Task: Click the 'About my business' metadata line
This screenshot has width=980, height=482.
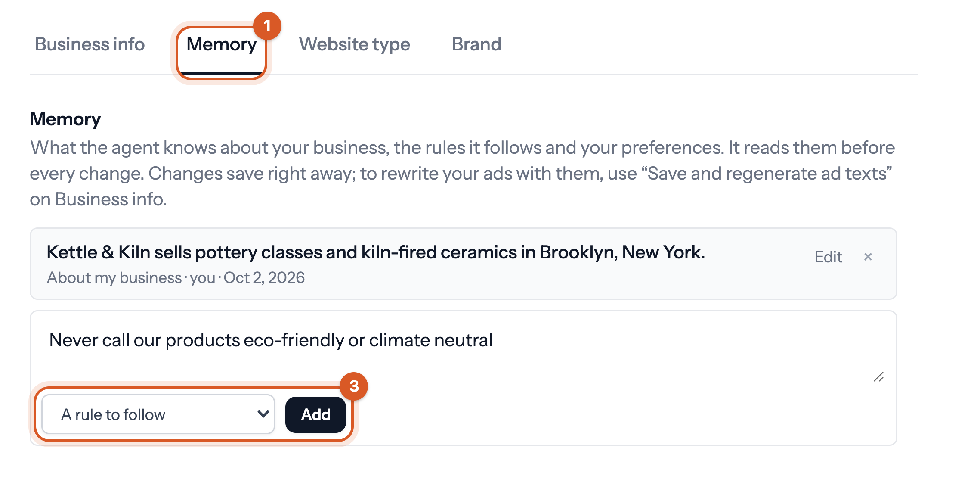Action: point(176,278)
